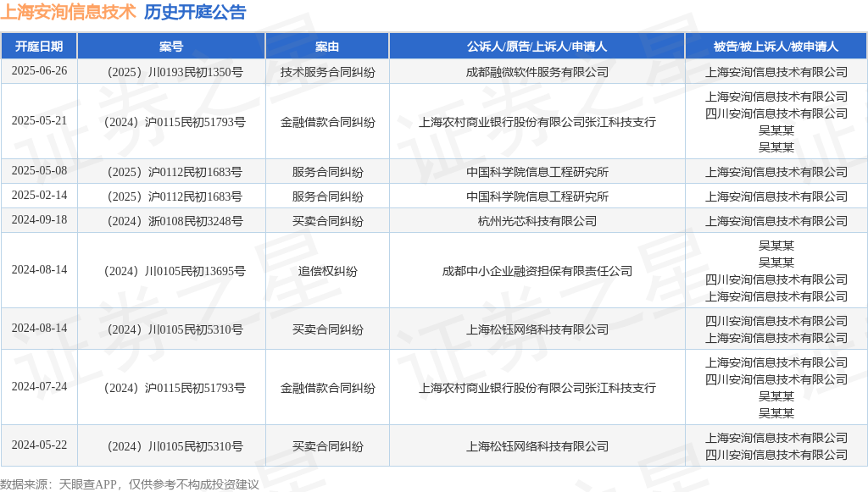
Task: Select 买卖合同纠纷 in the 2024-05-22 row
Action: (327, 446)
